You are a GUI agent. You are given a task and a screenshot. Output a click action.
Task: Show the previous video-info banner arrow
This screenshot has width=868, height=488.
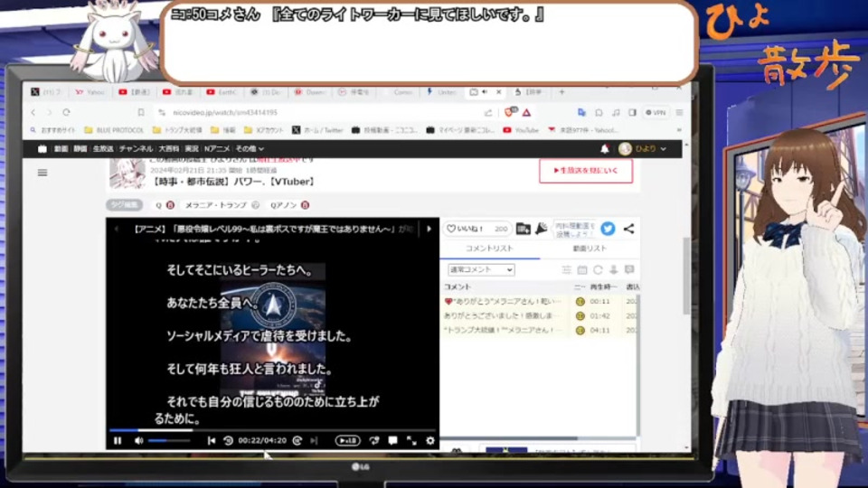[117, 229]
